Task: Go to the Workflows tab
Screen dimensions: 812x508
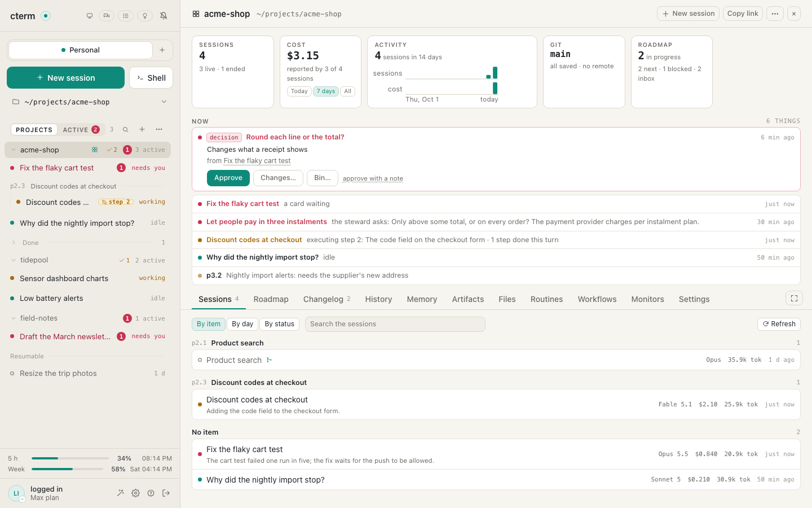Action: click(x=597, y=299)
